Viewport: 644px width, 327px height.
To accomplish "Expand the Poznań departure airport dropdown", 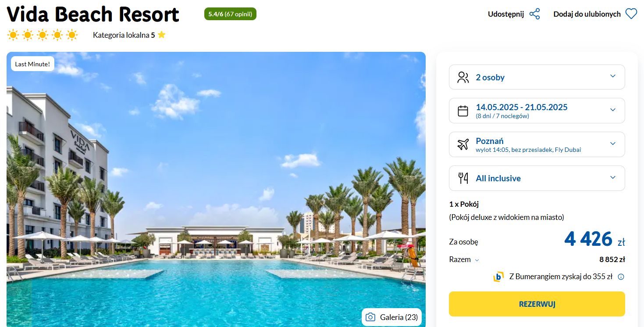I will [537, 144].
